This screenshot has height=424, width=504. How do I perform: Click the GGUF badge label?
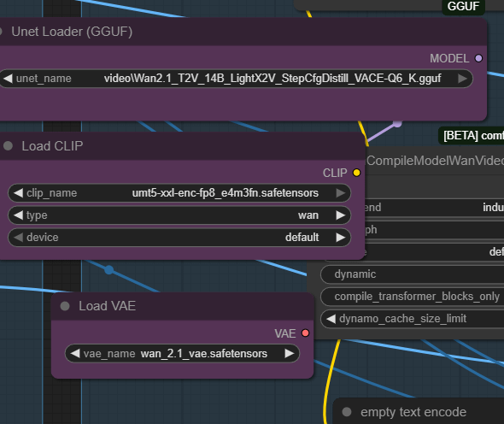[x=464, y=7]
